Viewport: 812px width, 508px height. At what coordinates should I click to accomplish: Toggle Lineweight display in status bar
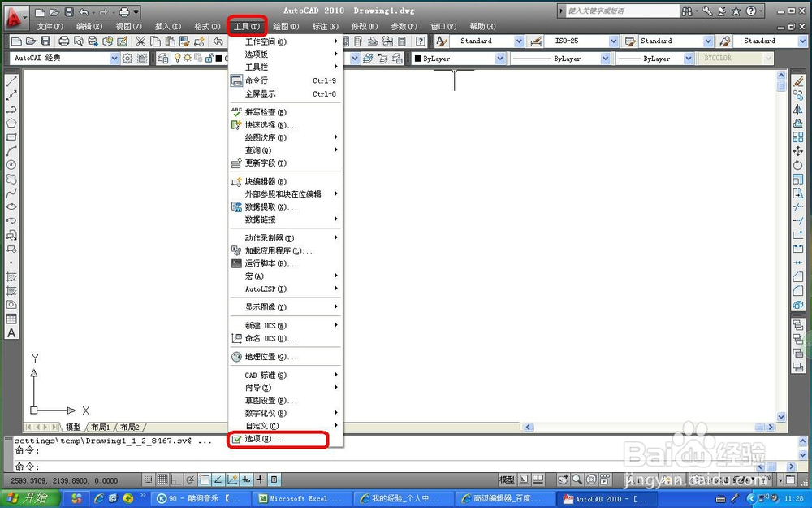click(261, 480)
